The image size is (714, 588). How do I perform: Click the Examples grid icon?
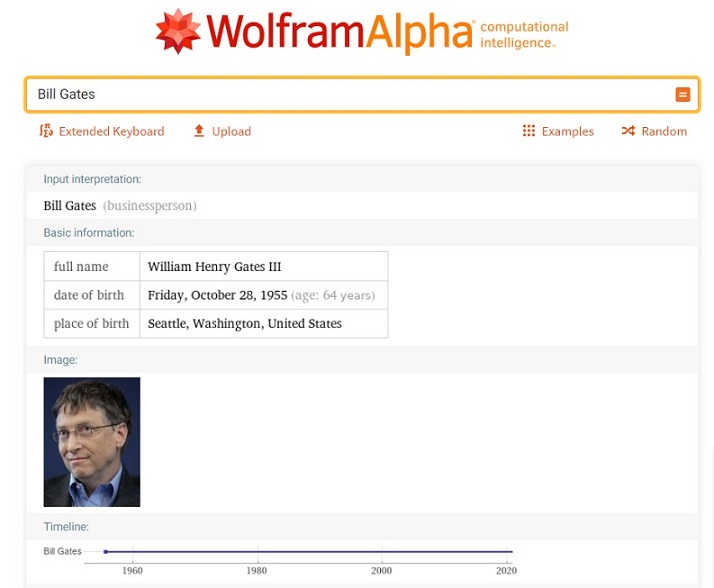coord(529,131)
